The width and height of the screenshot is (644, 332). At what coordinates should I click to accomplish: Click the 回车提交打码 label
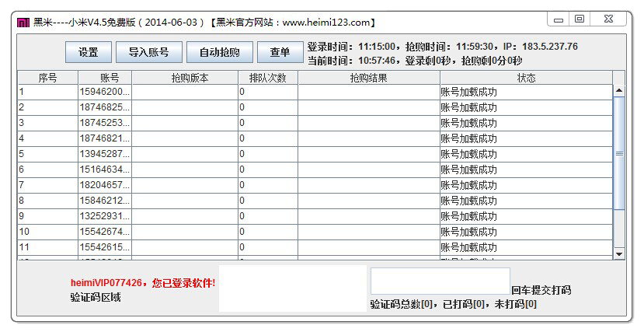(x=541, y=290)
